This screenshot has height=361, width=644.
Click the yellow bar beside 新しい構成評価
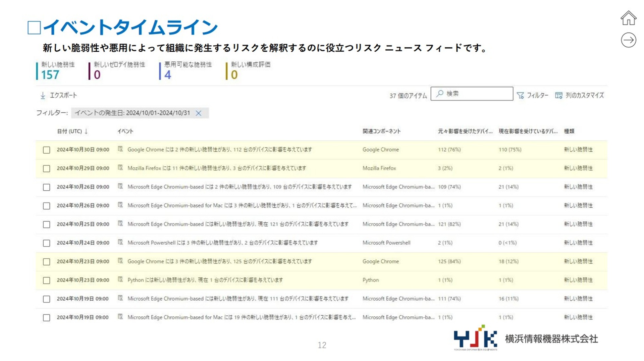pyautogui.click(x=227, y=71)
